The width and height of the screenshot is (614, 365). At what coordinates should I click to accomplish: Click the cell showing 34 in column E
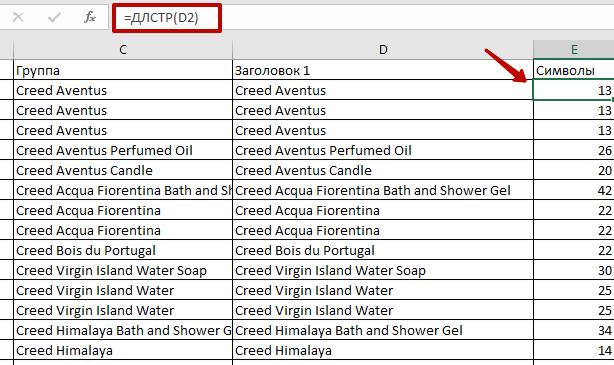(574, 330)
